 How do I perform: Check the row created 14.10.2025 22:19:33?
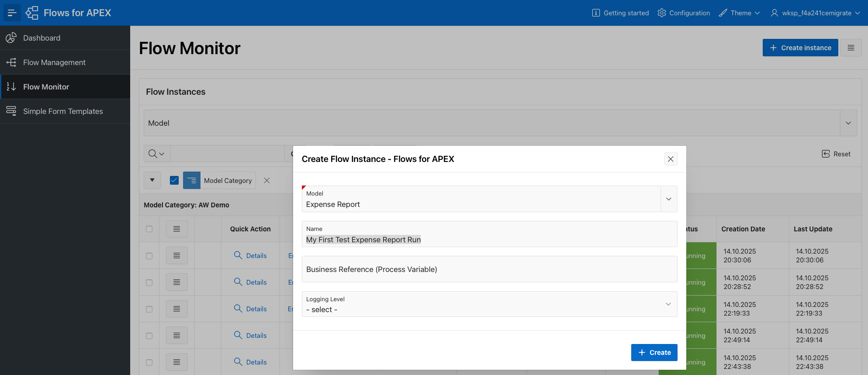[x=149, y=309]
